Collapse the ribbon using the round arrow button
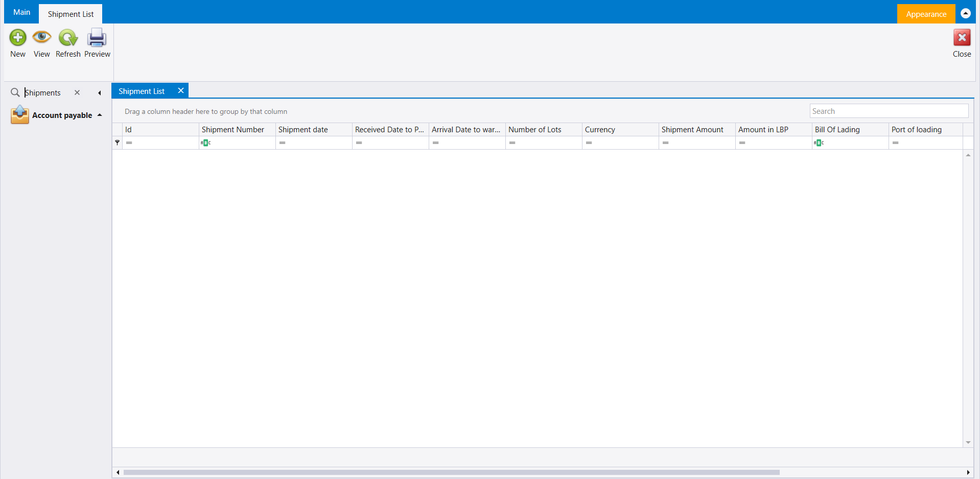Viewport: 980px width, 479px height. pos(965,13)
